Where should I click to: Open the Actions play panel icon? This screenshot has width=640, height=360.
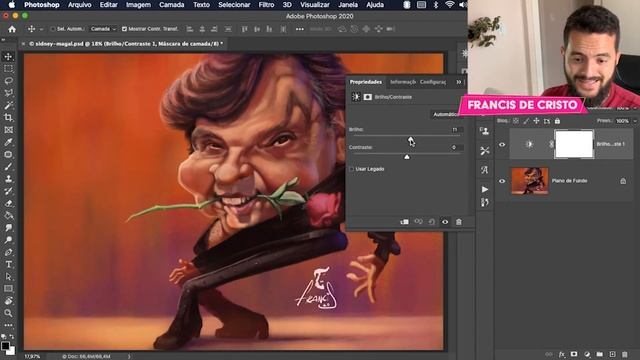[x=484, y=189]
